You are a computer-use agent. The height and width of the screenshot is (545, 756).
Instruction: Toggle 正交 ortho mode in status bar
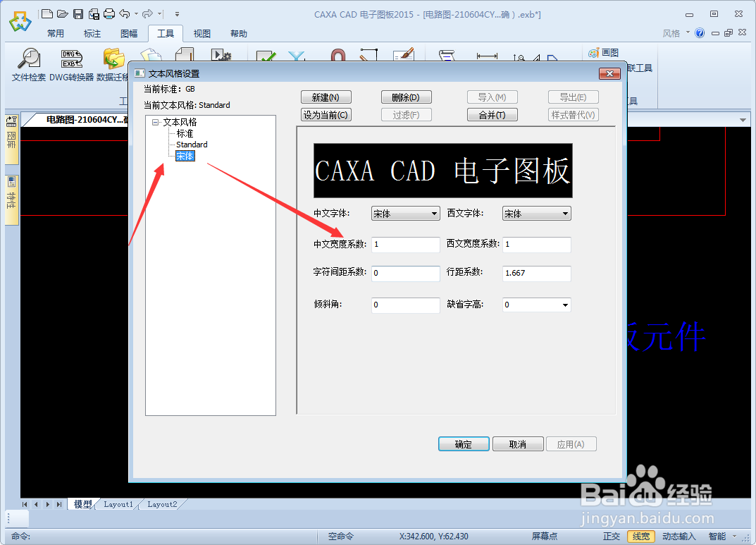pos(612,537)
